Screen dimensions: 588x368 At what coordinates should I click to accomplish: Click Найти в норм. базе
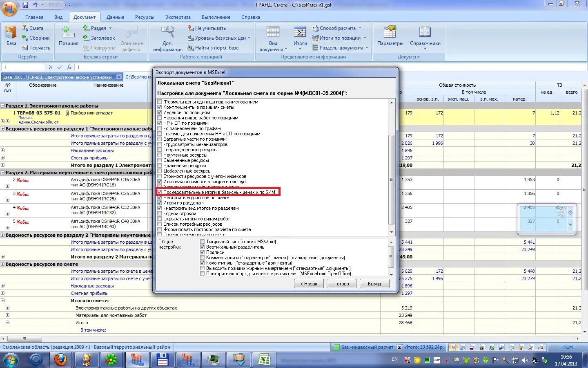(x=213, y=48)
